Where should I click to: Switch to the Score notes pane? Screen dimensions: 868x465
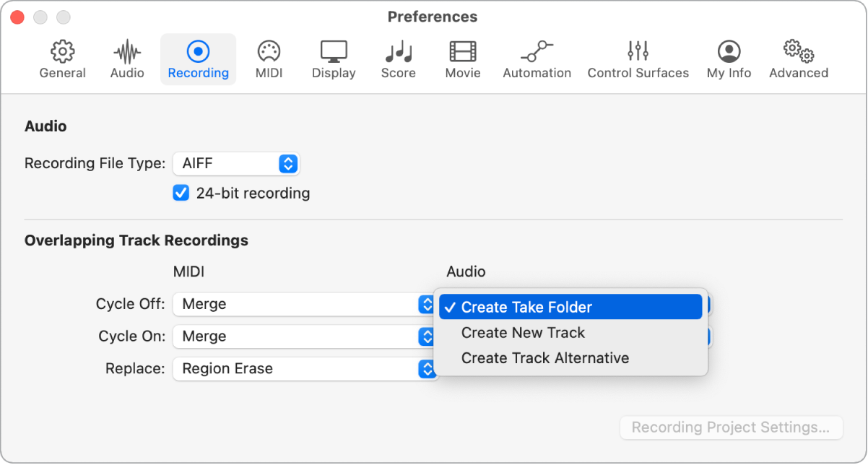pos(398,59)
